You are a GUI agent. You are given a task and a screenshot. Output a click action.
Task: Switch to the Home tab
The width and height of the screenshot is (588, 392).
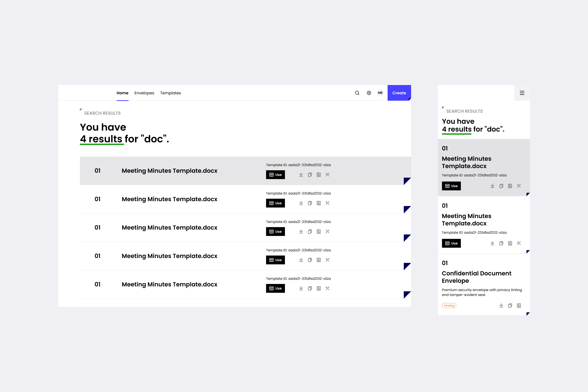(x=122, y=93)
